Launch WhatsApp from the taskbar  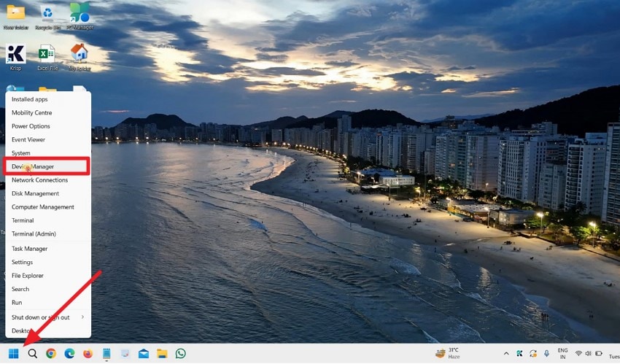(x=181, y=353)
